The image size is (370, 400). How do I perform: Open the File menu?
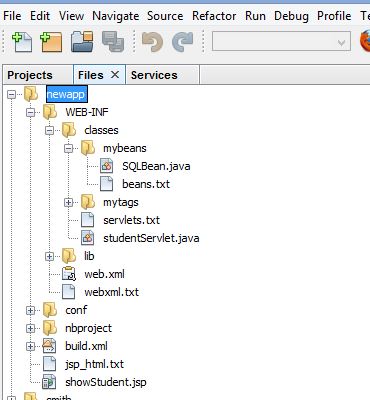point(12,16)
